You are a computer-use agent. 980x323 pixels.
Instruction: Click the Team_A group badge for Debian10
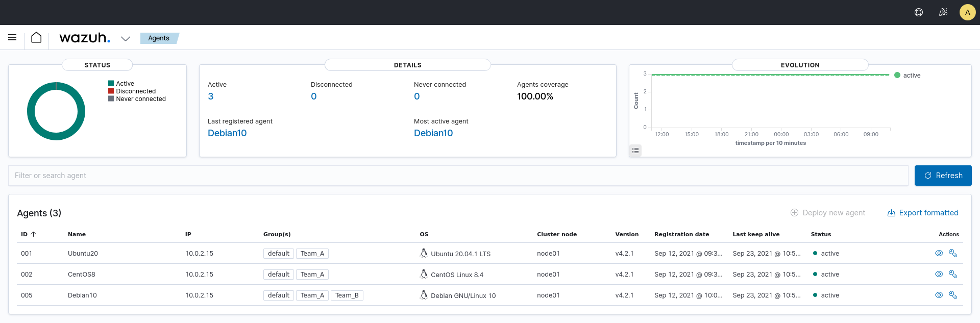click(x=312, y=295)
